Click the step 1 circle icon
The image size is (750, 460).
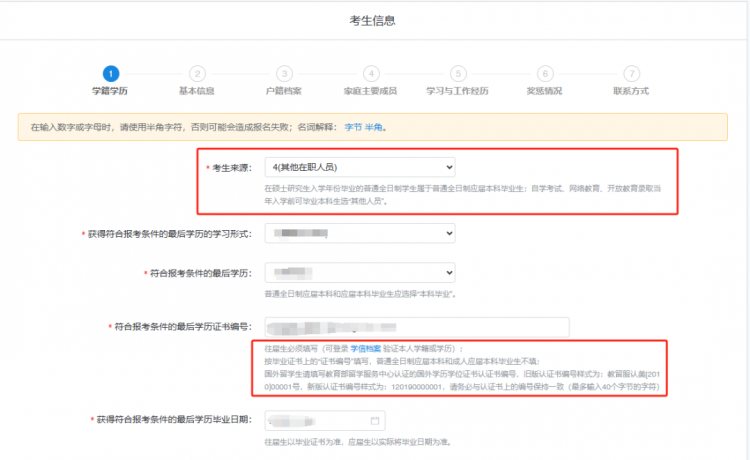[x=110, y=73]
